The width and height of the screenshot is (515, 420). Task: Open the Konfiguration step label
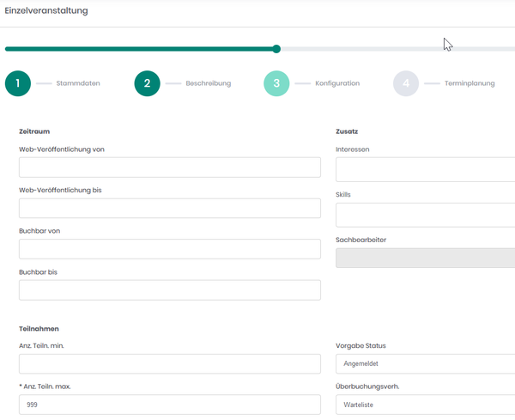coord(337,83)
